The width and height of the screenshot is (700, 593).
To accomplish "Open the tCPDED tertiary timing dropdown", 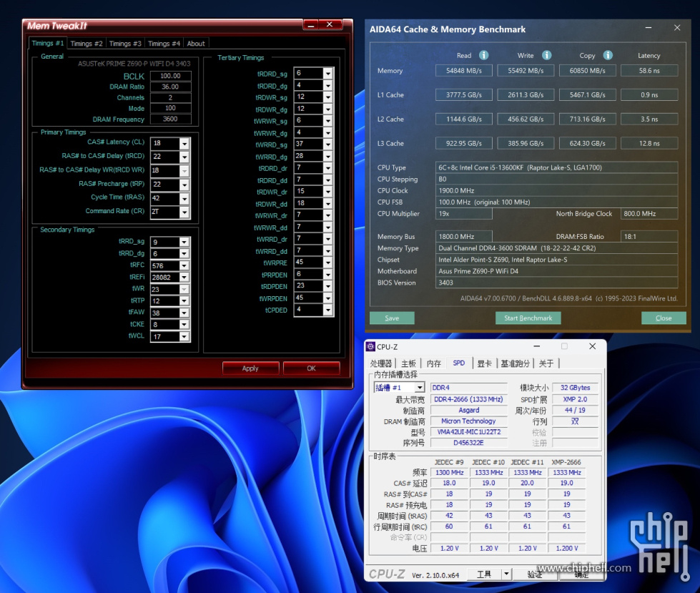I will (327, 310).
